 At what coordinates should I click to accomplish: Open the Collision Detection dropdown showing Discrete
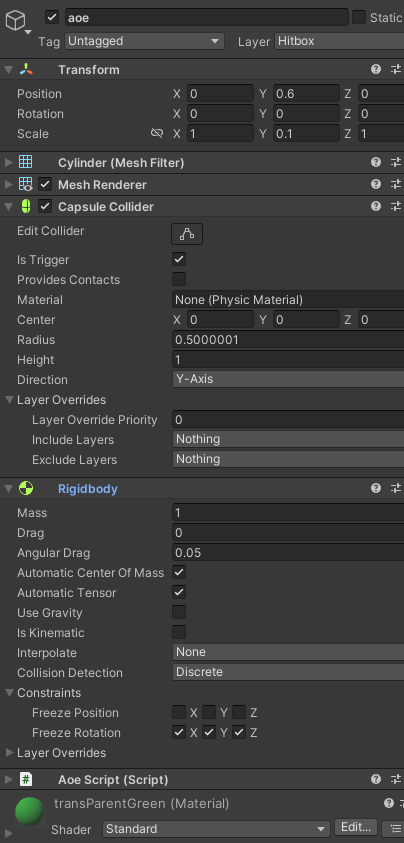click(x=288, y=672)
